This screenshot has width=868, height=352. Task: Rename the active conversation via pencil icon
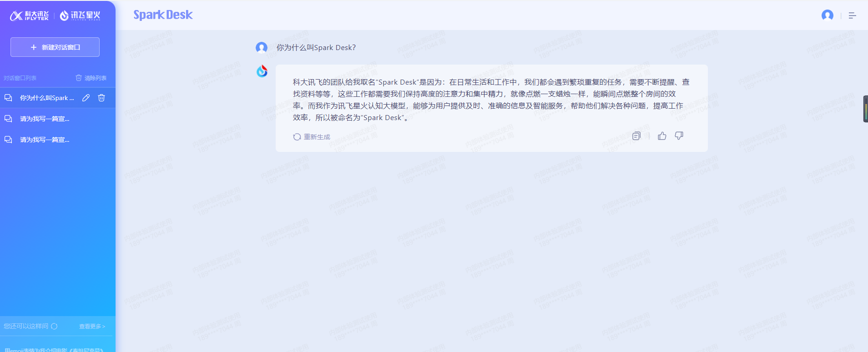(x=86, y=98)
